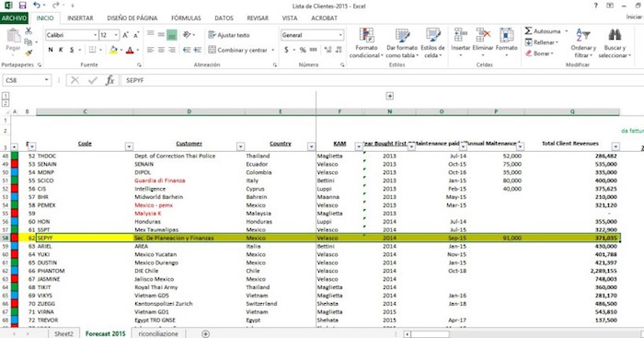Open Ordenar y filtrar
Viewport: 644px width, 338px height.
click(583, 42)
